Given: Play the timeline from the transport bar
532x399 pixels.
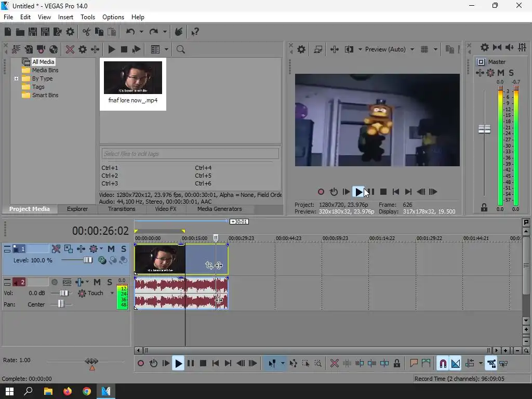Looking at the screenshot, I should [x=178, y=364].
